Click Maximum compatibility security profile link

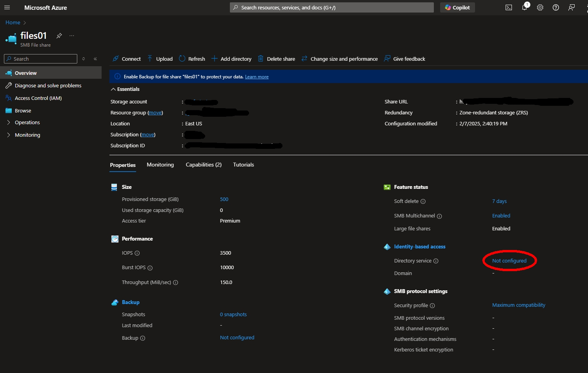point(519,305)
